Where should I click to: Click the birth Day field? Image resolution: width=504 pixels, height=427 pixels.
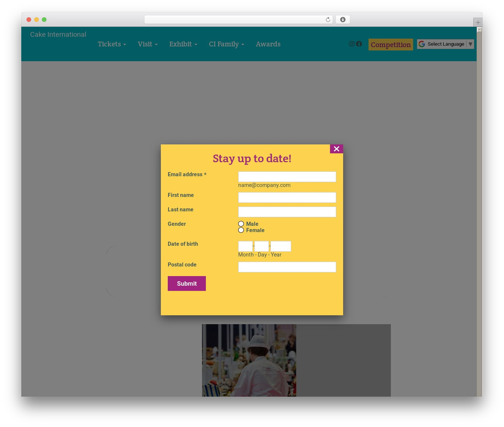[x=261, y=246]
